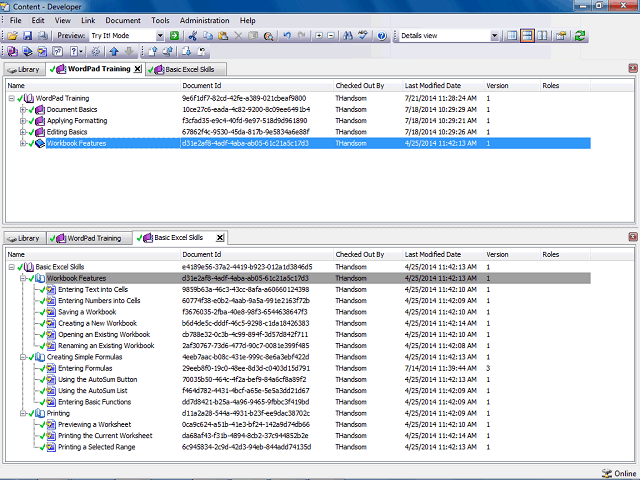640x480 pixels.
Task: Close the lower pane with red X
Action: 633,237
